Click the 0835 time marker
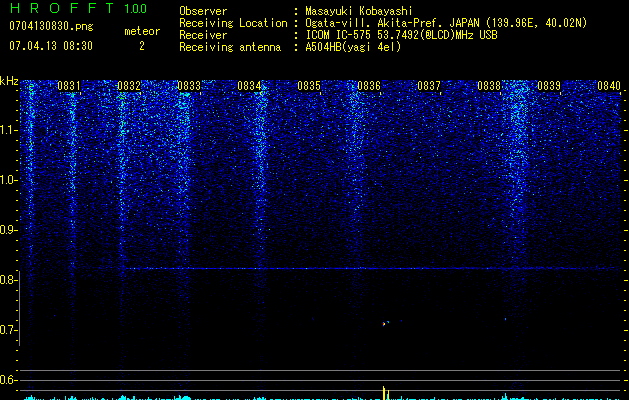This screenshot has height=400, width=629. point(309,86)
